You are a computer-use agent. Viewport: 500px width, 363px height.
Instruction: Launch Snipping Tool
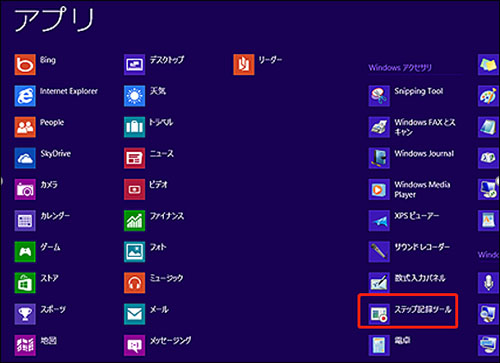coord(379,96)
